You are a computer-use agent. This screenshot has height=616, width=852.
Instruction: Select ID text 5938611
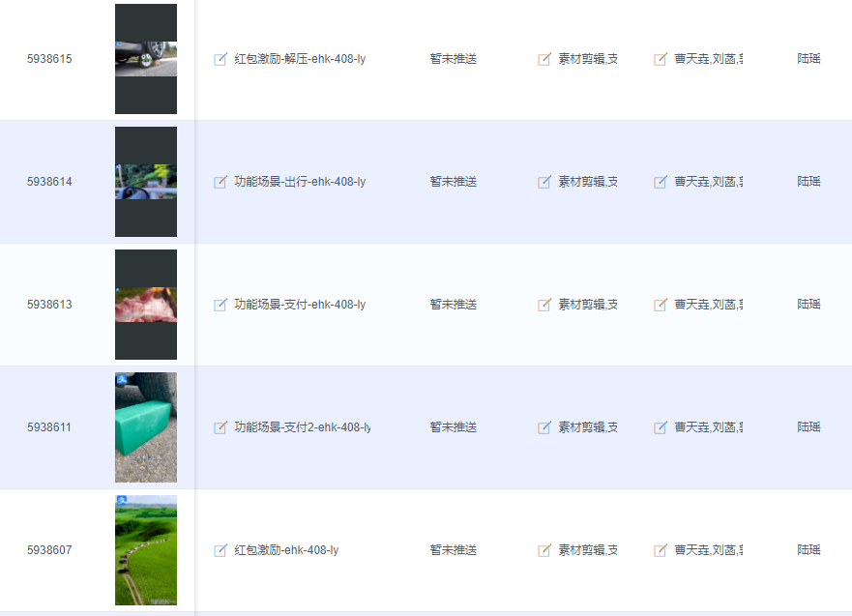49,427
